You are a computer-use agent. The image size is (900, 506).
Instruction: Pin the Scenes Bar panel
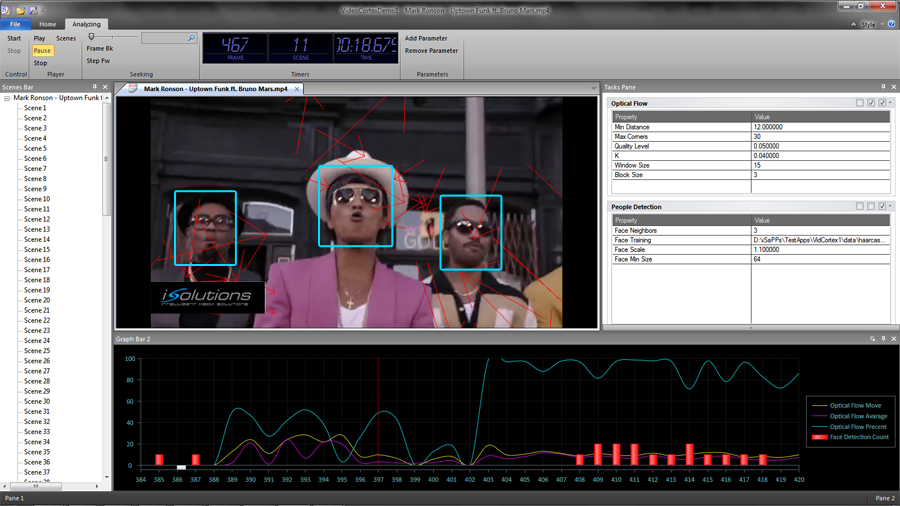[95, 87]
